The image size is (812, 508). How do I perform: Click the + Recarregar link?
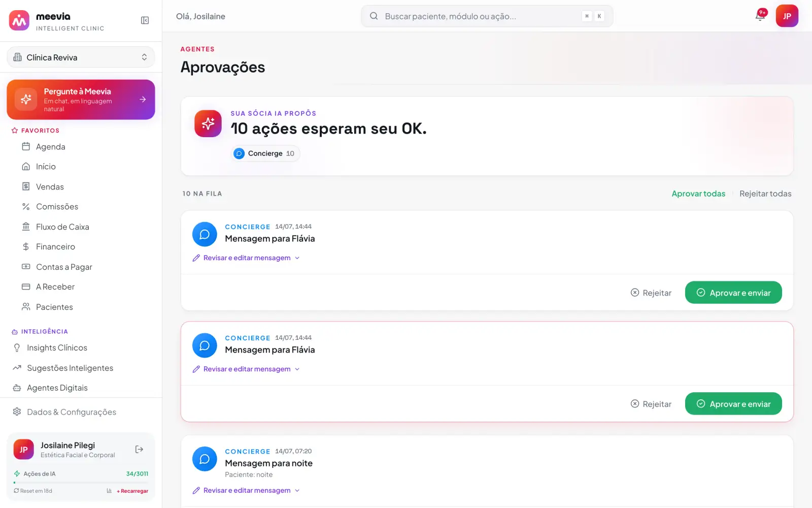pyautogui.click(x=132, y=491)
